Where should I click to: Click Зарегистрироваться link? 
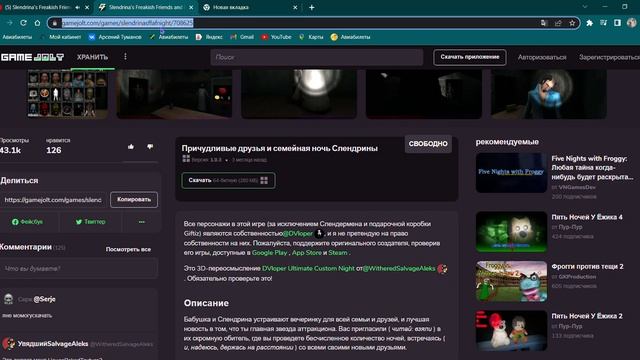[609, 57]
